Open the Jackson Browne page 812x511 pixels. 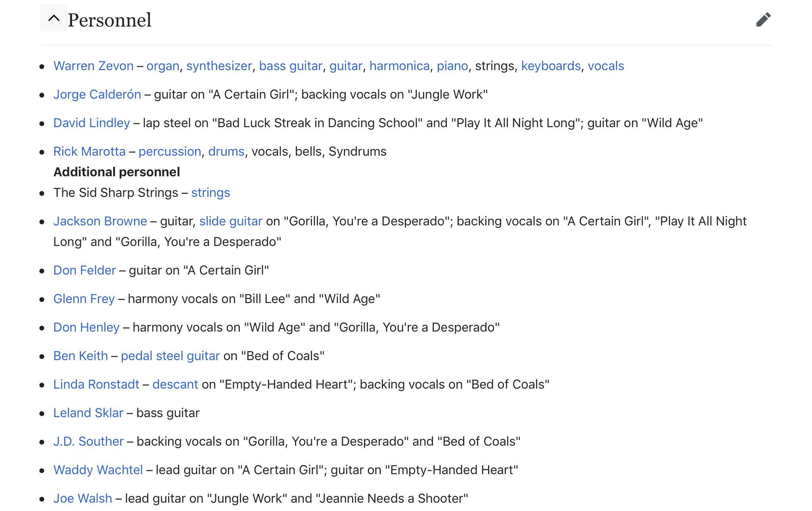tap(100, 221)
